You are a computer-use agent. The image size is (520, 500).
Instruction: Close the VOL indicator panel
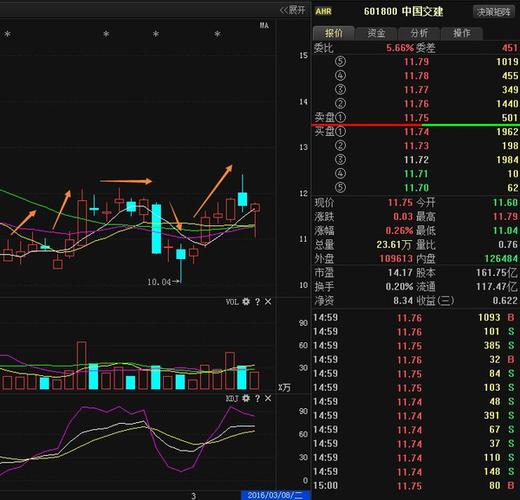click(268, 302)
